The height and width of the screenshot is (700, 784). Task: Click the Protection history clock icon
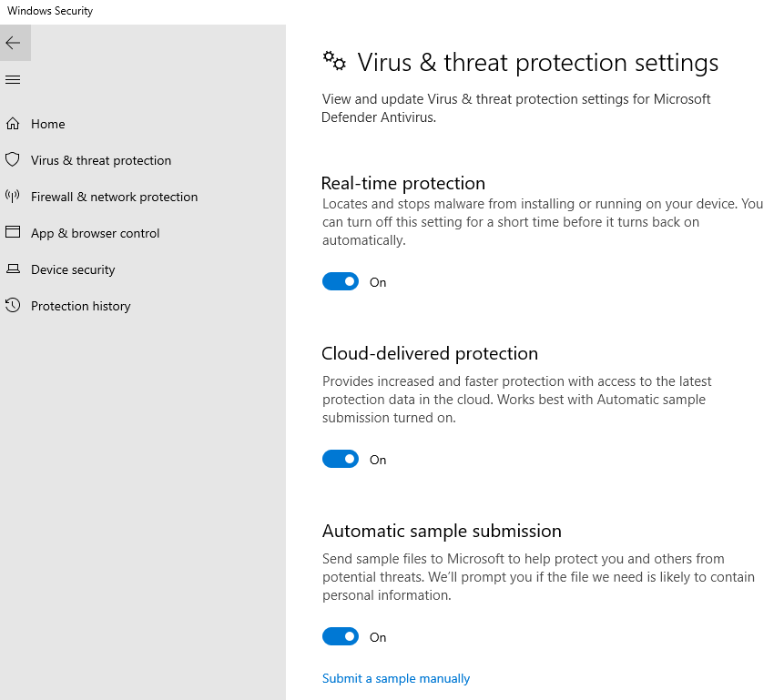click(13, 306)
